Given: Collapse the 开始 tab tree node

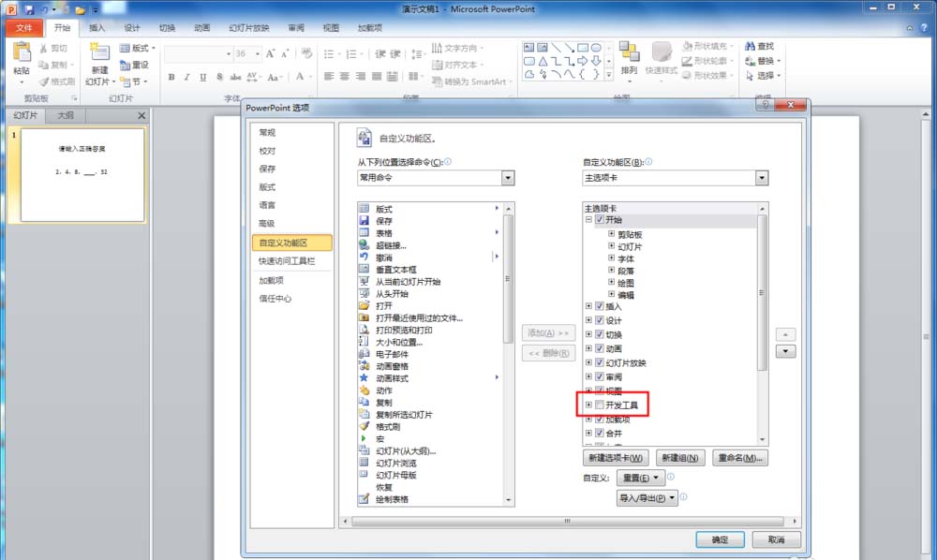Looking at the screenshot, I should point(588,220).
